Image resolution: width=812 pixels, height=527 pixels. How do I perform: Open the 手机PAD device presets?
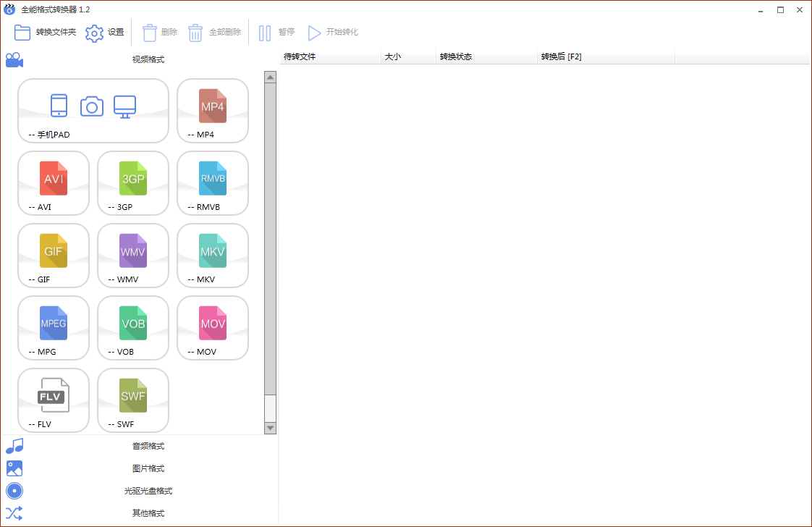[x=93, y=109]
